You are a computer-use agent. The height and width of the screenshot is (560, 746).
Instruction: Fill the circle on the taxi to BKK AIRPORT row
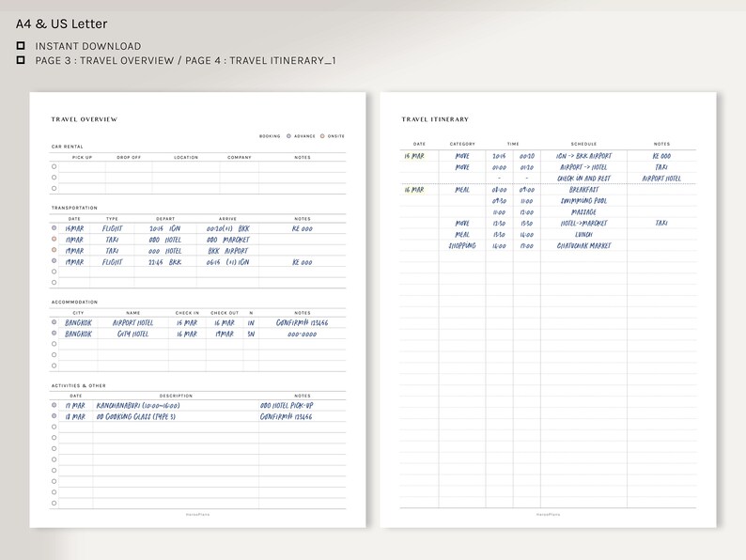[54, 250]
